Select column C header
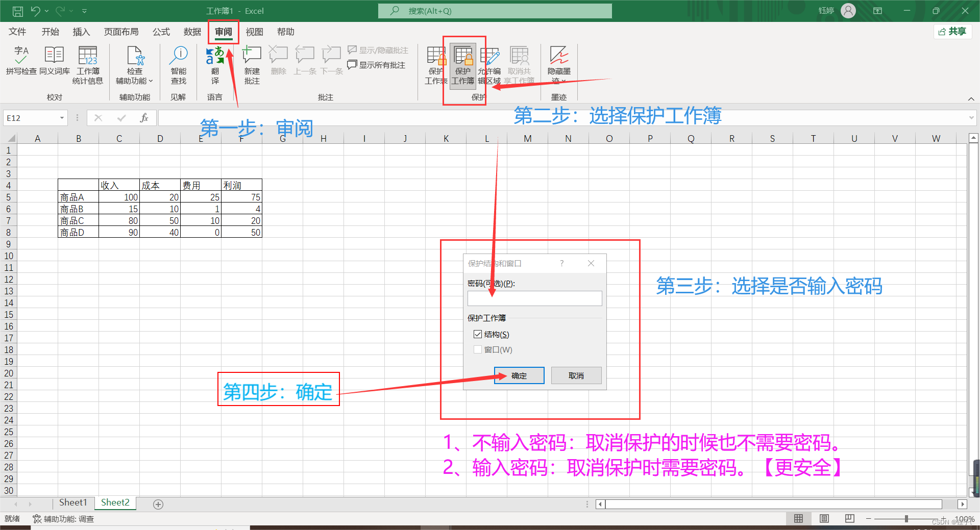Viewport: 980px width, 530px height. pyautogui.click(x=119, y=138)
